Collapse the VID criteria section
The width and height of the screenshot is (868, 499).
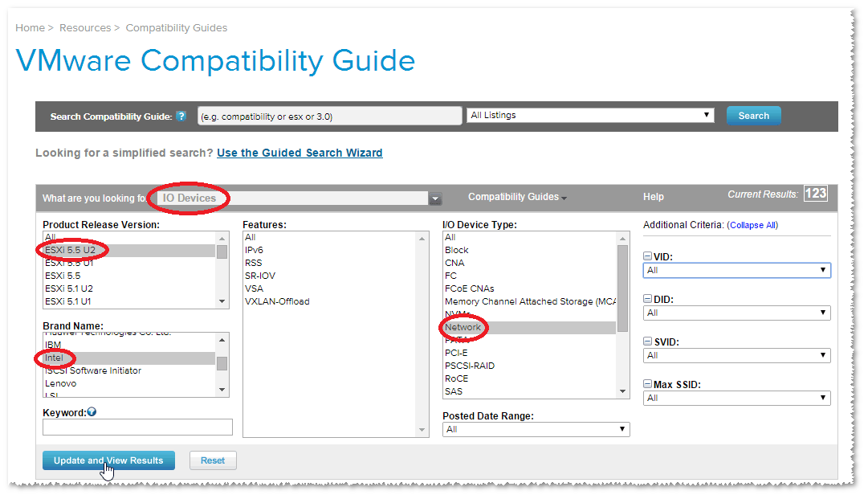pyautogui.click(x=647, y=256)
